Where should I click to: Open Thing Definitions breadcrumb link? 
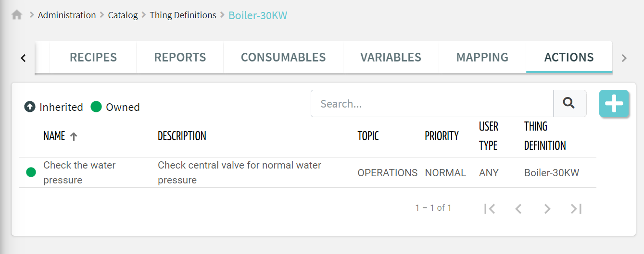(183, 15)
